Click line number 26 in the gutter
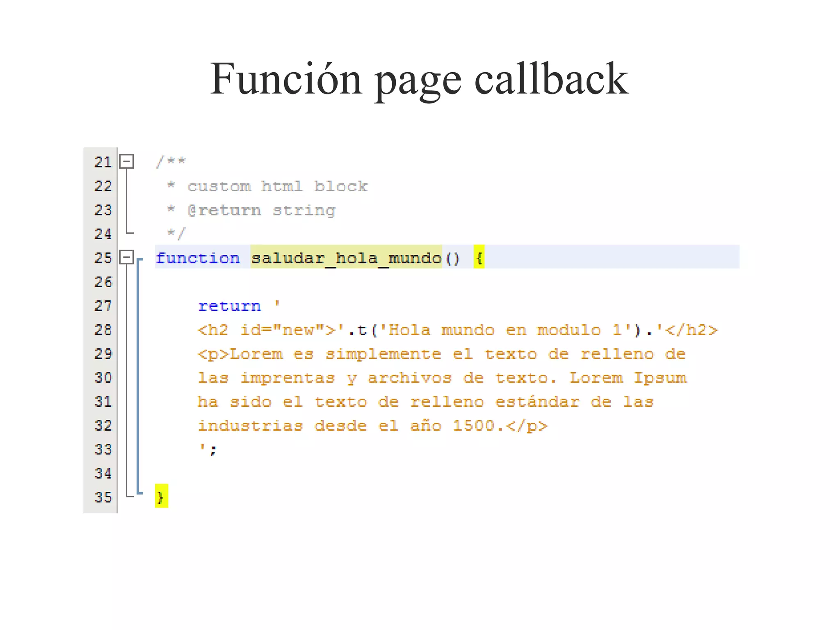The height and width of the screenshot is (630, 840). (103, 282)
